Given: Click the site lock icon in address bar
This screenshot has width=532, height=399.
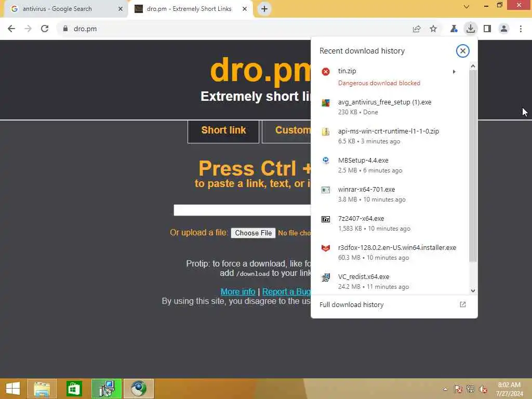Looking at the screenshot, I should click(65, 29).
